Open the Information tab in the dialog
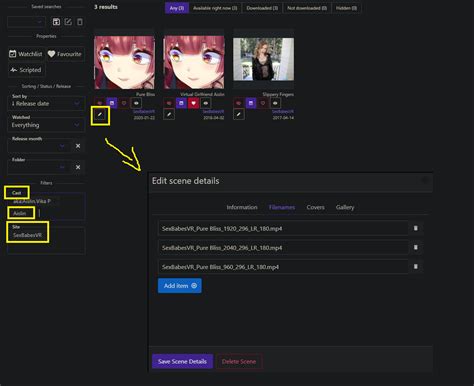 coord(242,207)
